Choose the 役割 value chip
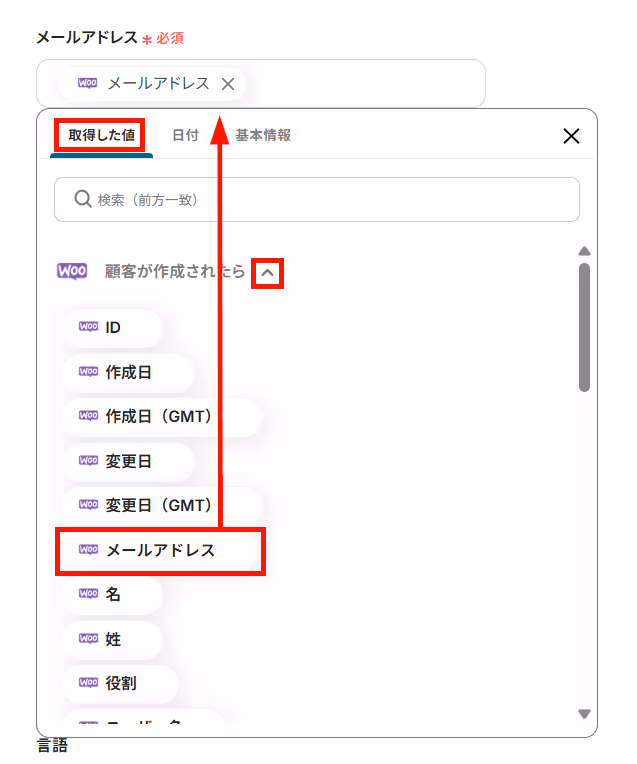 [121, 683]
